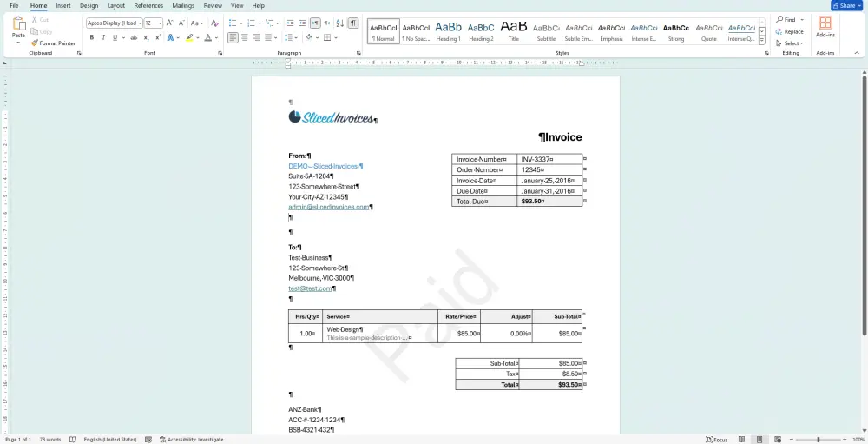Screen dimensions: 868x444
Task: Apply superscript formatting
Action: (158, 37)
